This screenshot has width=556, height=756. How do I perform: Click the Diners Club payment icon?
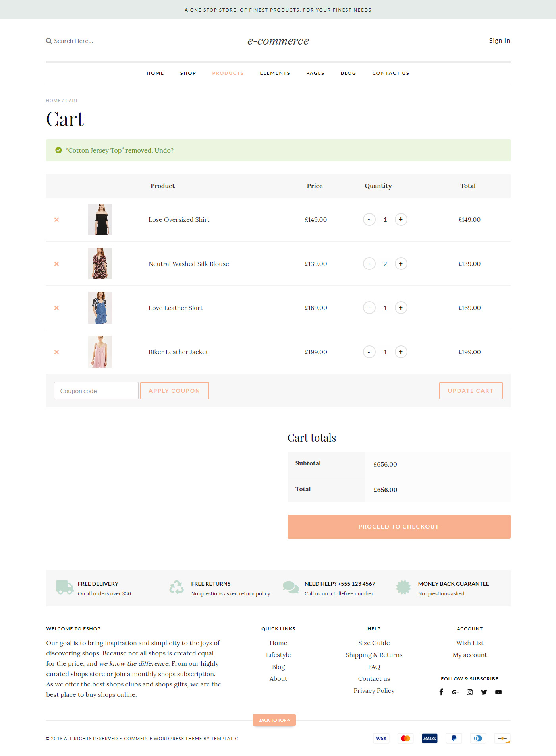(478, 738)
